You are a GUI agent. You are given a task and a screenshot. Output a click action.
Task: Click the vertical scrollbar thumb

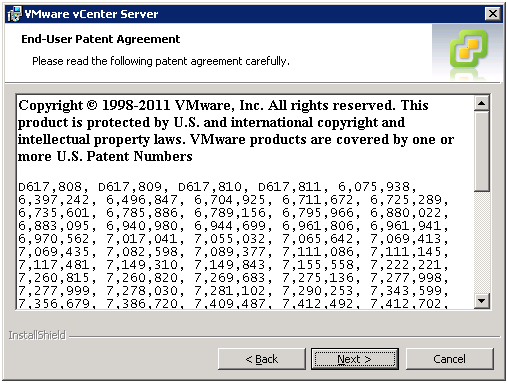click(481, 151)
